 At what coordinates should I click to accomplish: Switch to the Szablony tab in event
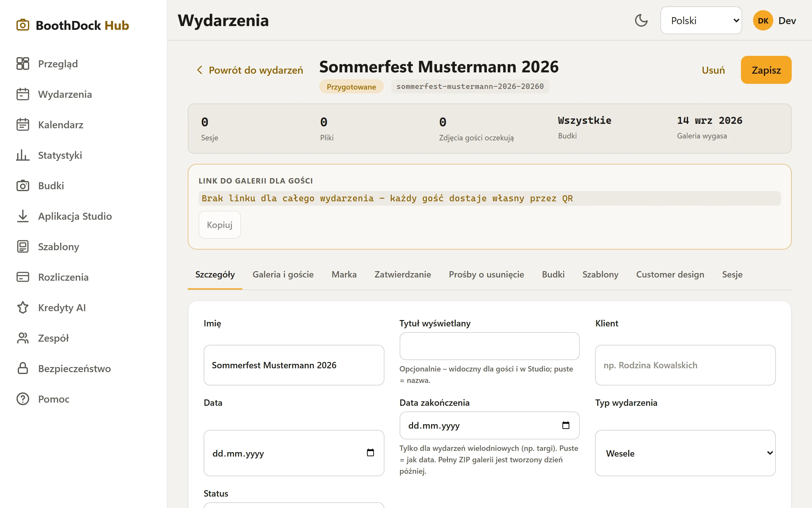pyautogui.click(x=600, y=275)
